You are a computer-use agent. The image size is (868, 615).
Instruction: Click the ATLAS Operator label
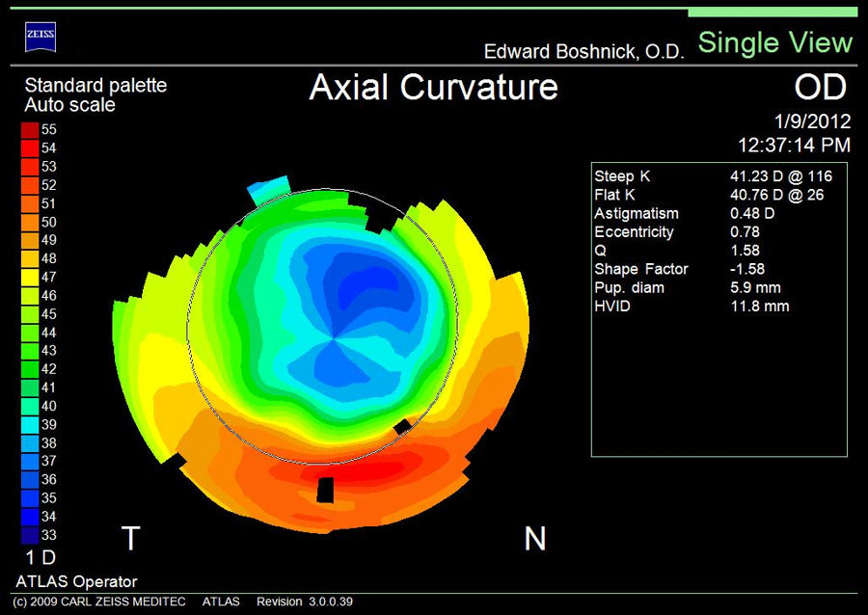76,581
